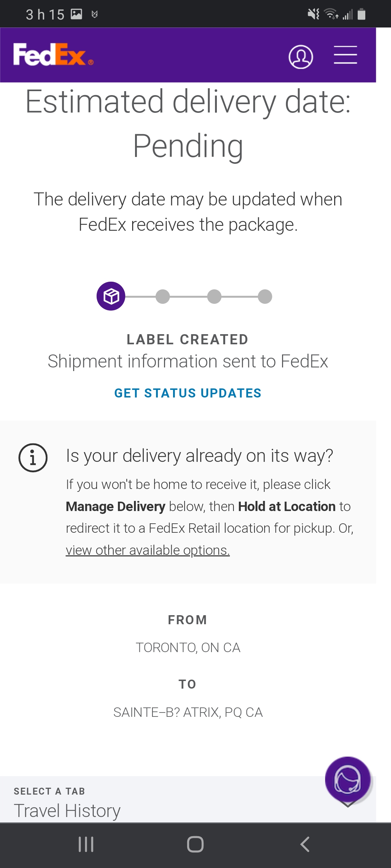Tap the third progress step dot

click(214, 297)
